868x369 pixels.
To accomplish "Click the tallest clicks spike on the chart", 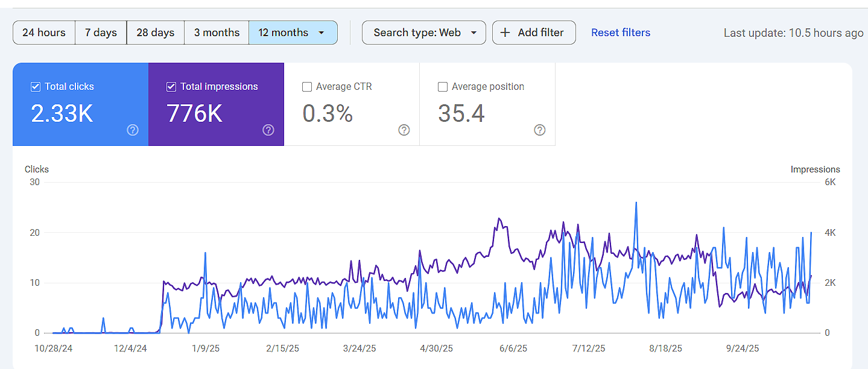I will (636, 203).
